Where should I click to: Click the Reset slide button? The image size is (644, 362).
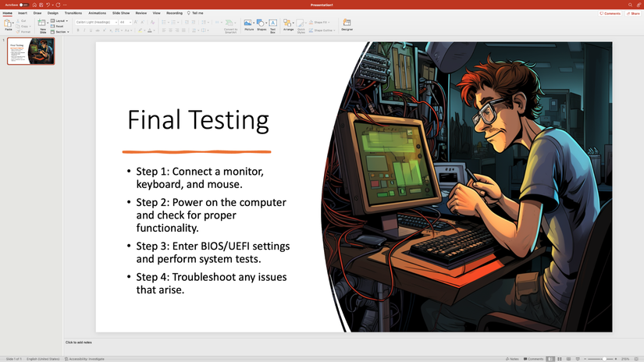pyautogui.click(x=57, y=27)
